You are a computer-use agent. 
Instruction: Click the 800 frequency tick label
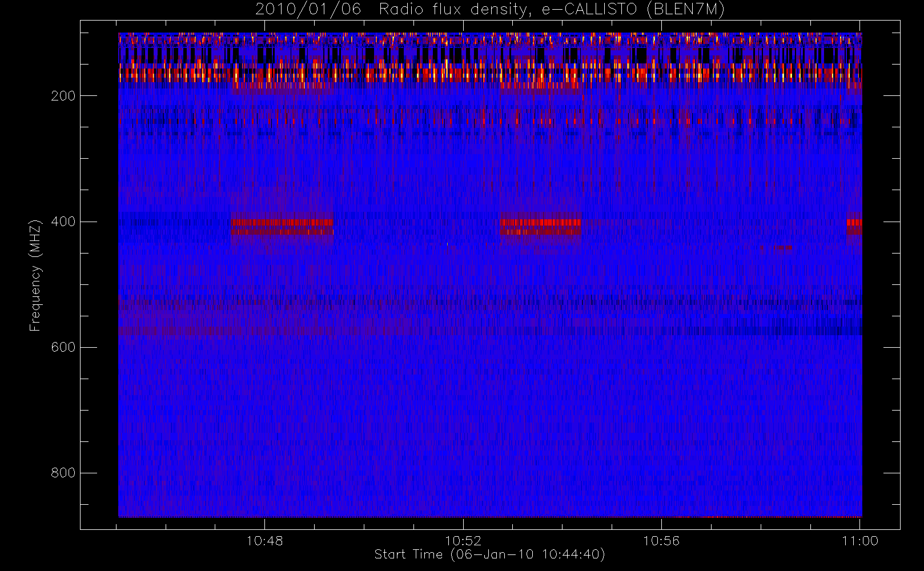[63, 473]
